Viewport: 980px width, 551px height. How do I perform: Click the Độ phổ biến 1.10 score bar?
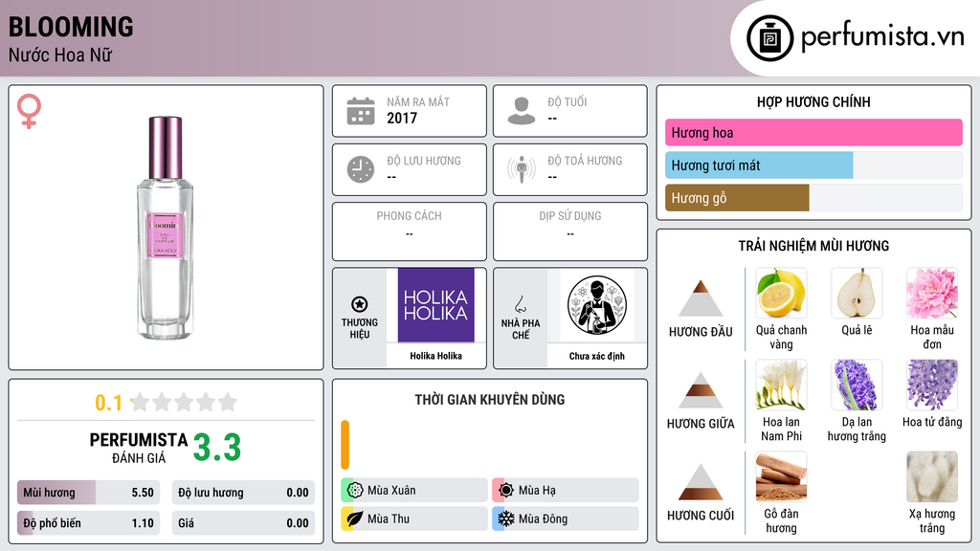click(89, 523)
